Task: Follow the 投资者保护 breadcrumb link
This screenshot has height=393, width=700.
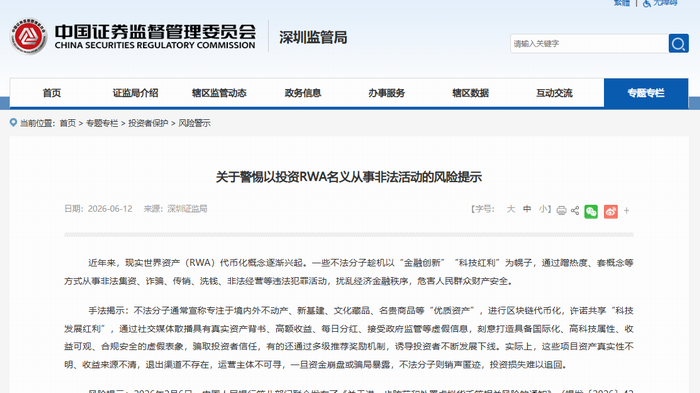Action: 148,123
